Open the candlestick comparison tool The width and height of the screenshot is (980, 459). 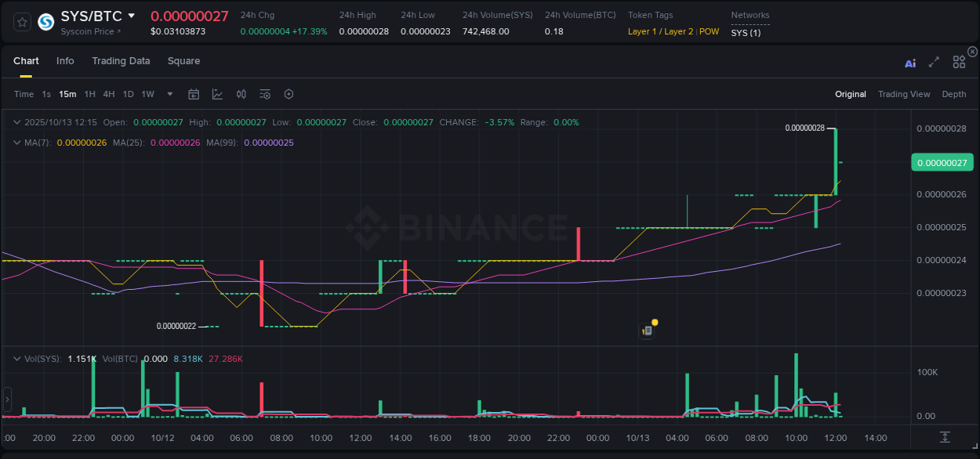pos(241,94)
